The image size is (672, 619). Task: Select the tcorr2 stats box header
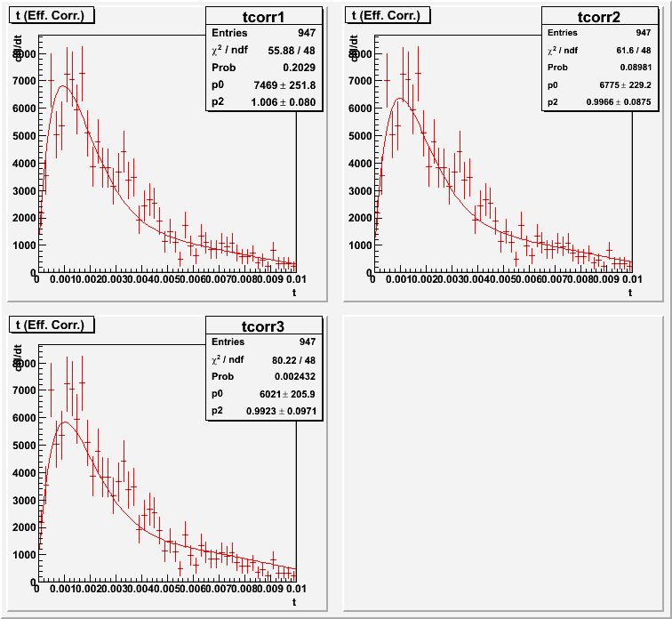(598, 16)
